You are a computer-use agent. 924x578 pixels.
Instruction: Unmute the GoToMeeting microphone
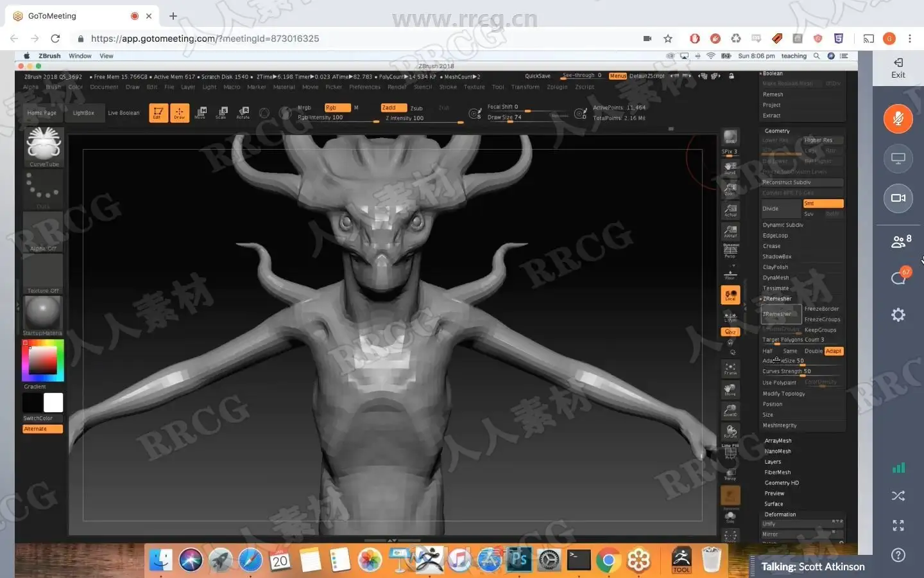[898, 119]
